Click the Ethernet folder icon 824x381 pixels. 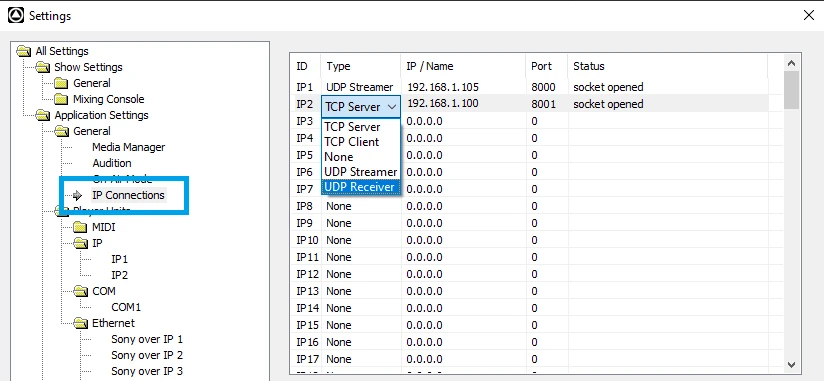click(x=80, y=323)
